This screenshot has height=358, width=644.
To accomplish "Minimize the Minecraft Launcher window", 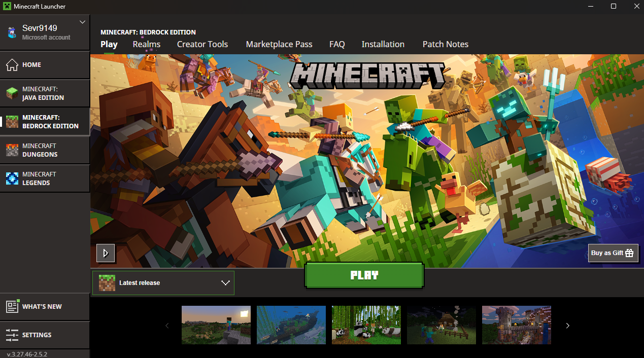I will coord(590,6).
